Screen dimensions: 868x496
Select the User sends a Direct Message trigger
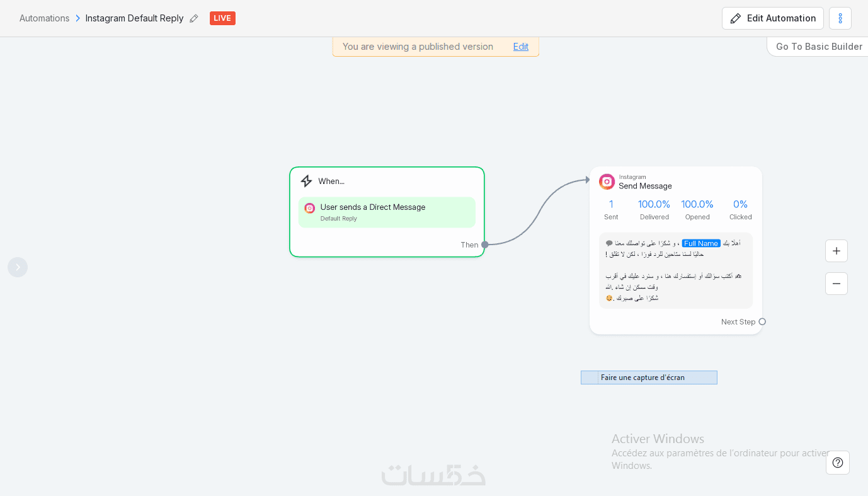387,212
